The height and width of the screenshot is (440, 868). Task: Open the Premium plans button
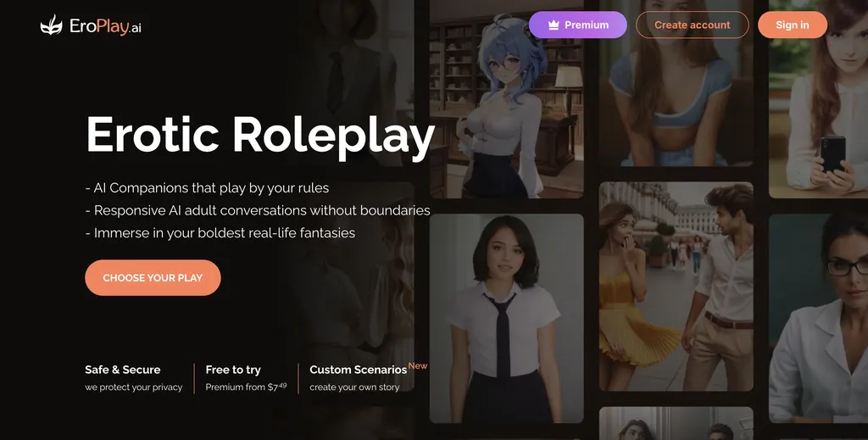click(x=578, y=25)
